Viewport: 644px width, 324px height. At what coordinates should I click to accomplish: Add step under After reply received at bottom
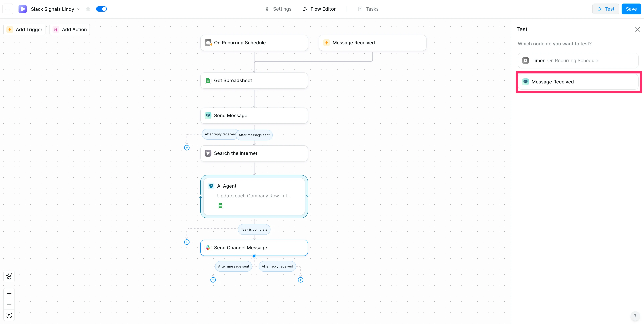point(300,280)
